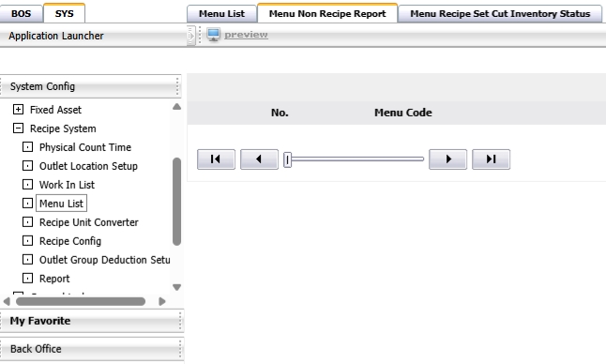
Task: Click the tree scroll up arrow
Action: (176, 107)
